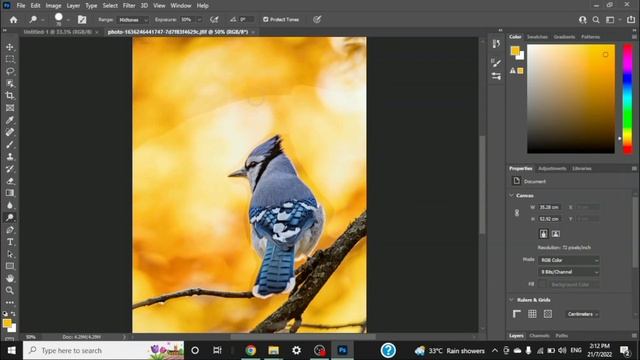This screenshot has width=640, height=360.
Task: Select the Dodge tool in toolbar
Action: [10, 218]
